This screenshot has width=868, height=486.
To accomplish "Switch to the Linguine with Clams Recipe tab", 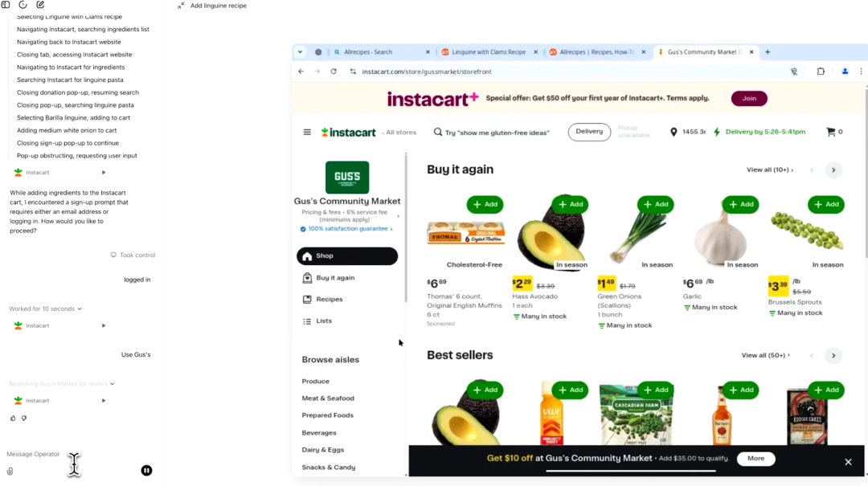I will 489,52.
